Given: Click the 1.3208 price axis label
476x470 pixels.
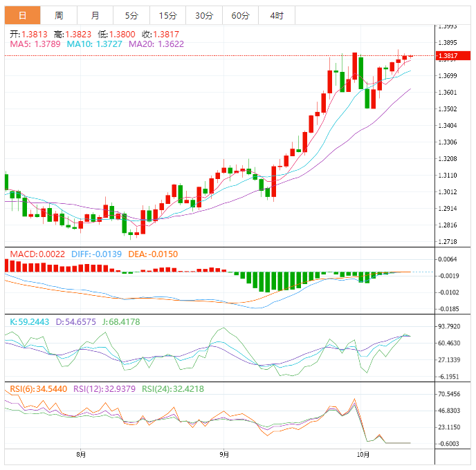Looking at the screenshot, I should [448, 158].
